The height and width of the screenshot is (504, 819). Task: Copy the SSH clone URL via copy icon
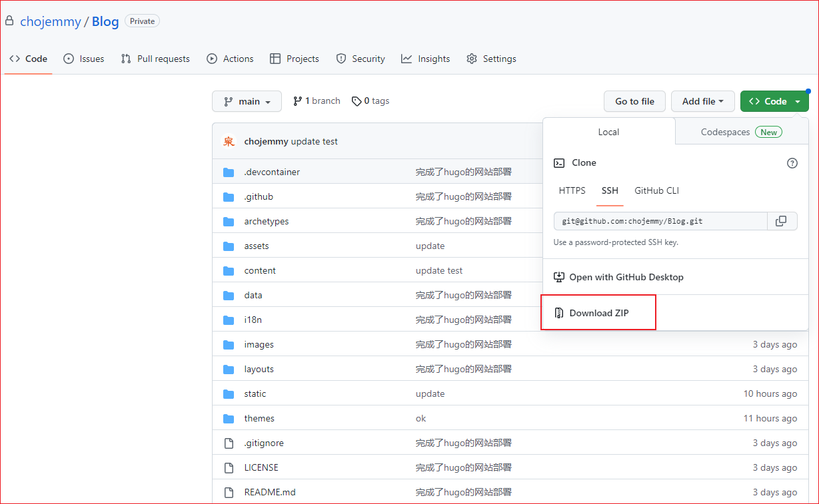point(782,221)
